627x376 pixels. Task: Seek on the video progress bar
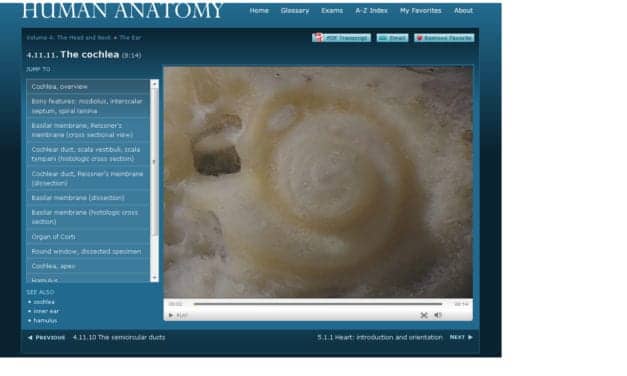click(x=318, y=304)
